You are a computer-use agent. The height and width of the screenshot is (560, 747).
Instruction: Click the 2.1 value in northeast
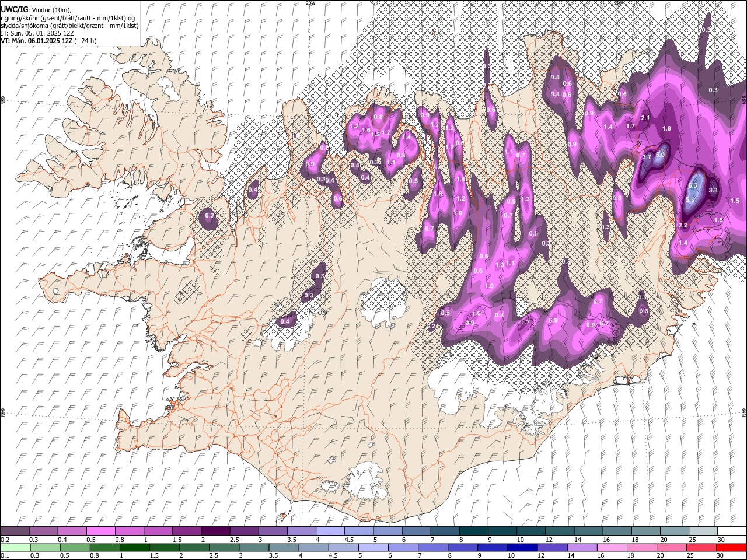point(645,118)
